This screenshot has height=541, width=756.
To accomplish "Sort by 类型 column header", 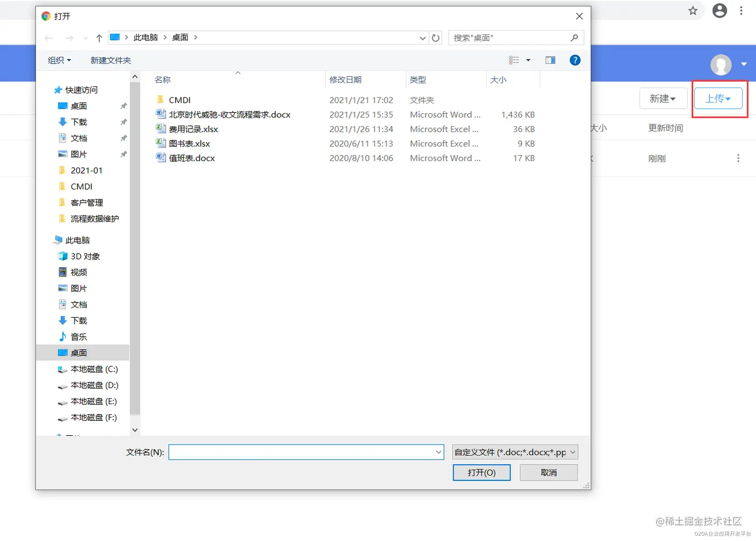I will (x=418, y=80).
